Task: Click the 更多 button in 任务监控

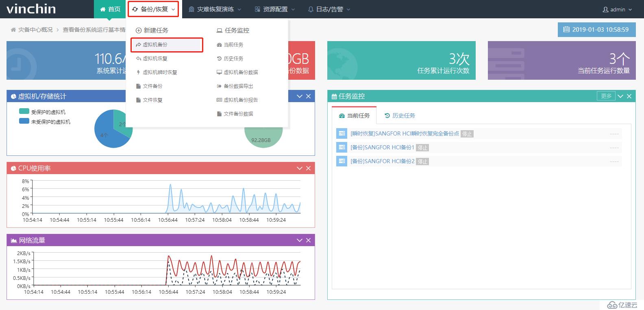Action: point(606,96)
